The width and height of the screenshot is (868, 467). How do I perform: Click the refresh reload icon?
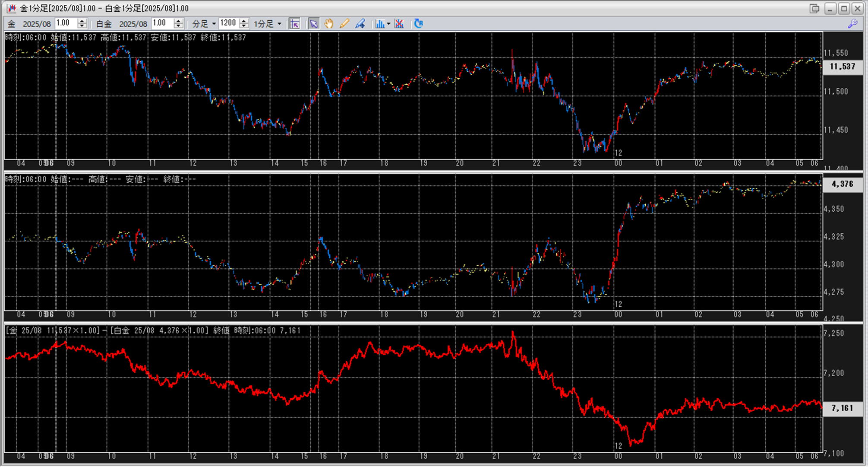coord(418,24)
